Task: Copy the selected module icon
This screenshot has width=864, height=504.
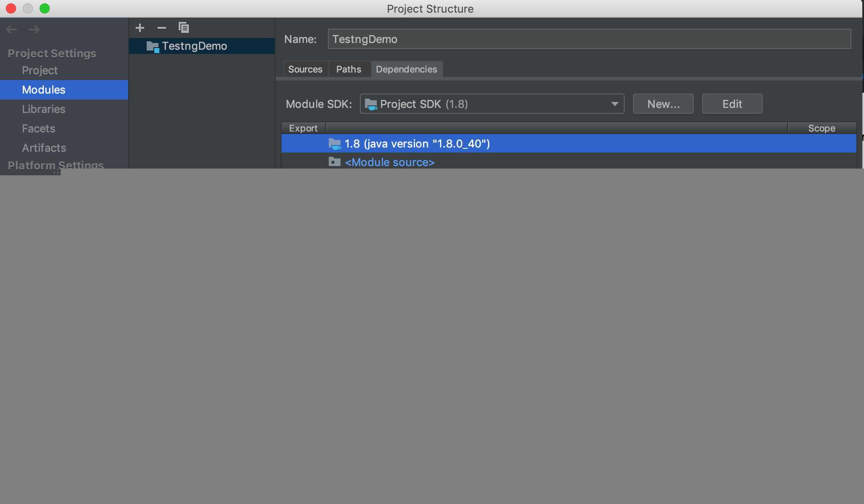Action: coord(183,28)
